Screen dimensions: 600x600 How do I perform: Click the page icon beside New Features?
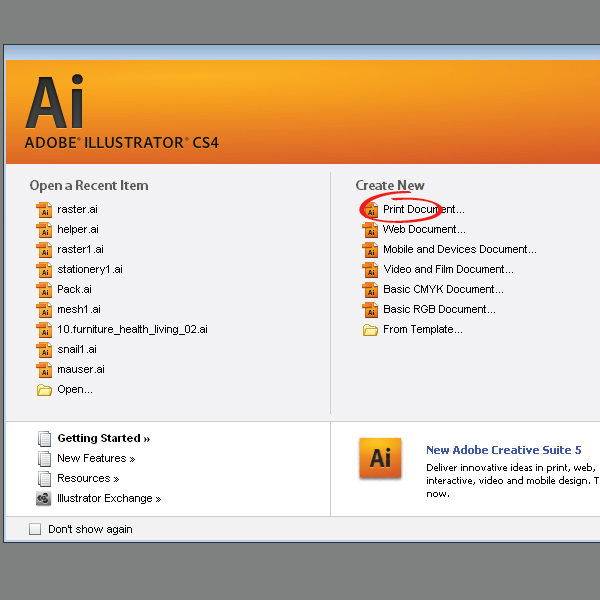tap(44, 458)
